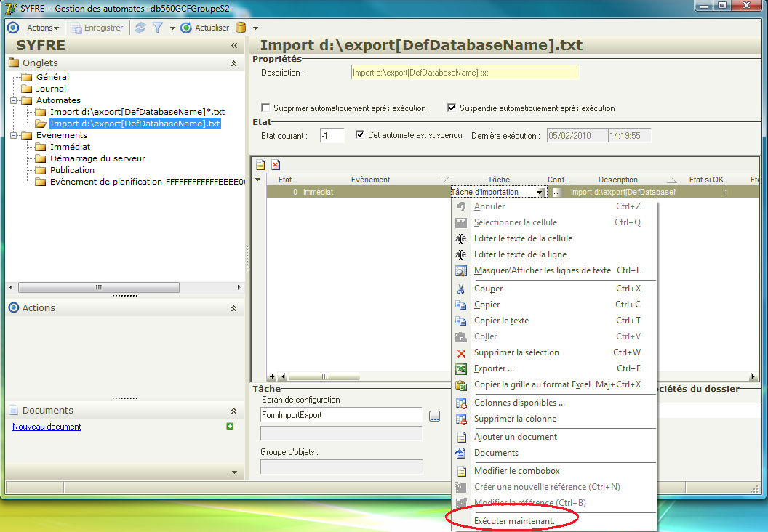The height and width of the screenshot is (532, 768).
Task: Click the Copier icon in menu
Action: (461, 305)
